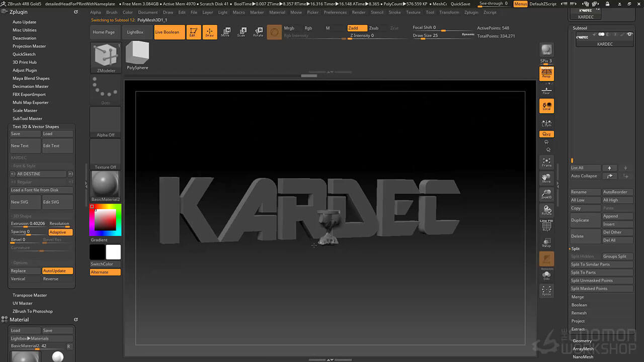The width and height of the screenshot is (644, 362).
Task: Click the Edit mode icon
Action: 193,32
